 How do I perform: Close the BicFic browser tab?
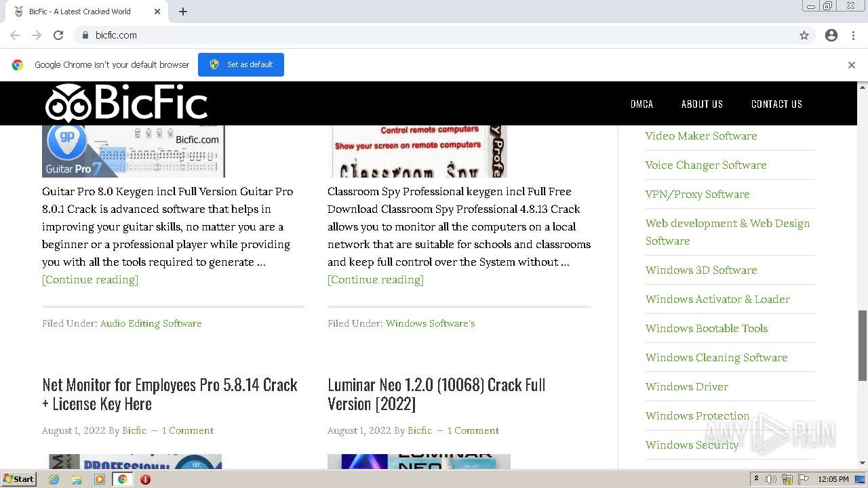(157, 12)
